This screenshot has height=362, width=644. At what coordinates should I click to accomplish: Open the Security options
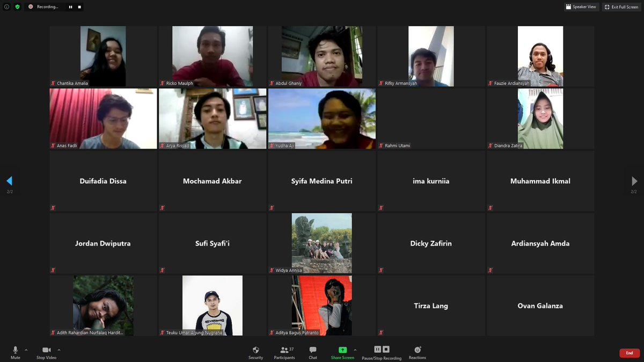tap(255, 353)
